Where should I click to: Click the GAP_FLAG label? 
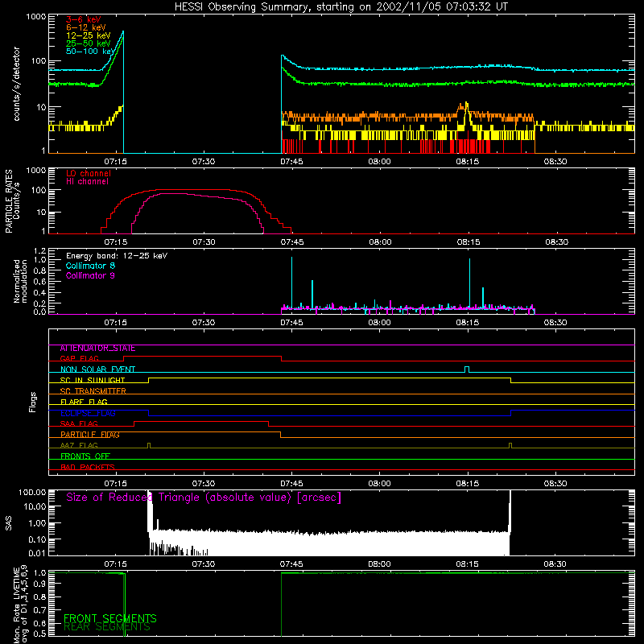79,358
